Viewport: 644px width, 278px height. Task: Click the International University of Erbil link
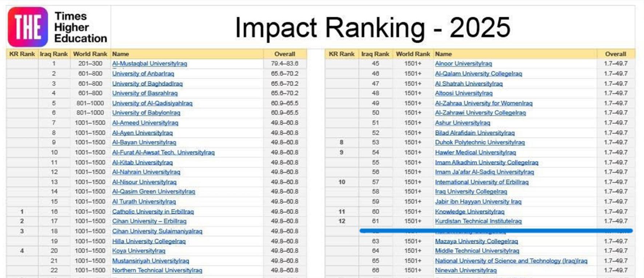(x=482, y=182)
